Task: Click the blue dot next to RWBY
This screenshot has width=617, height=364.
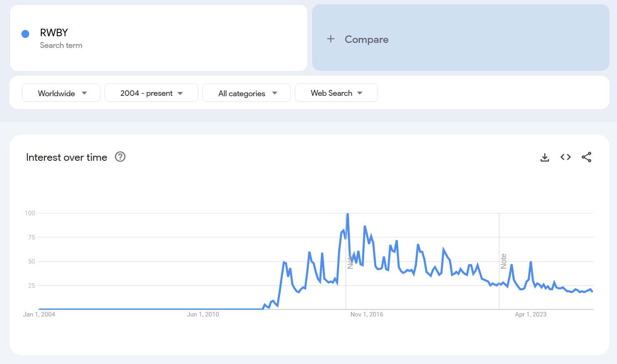Action: coord(25,34)
